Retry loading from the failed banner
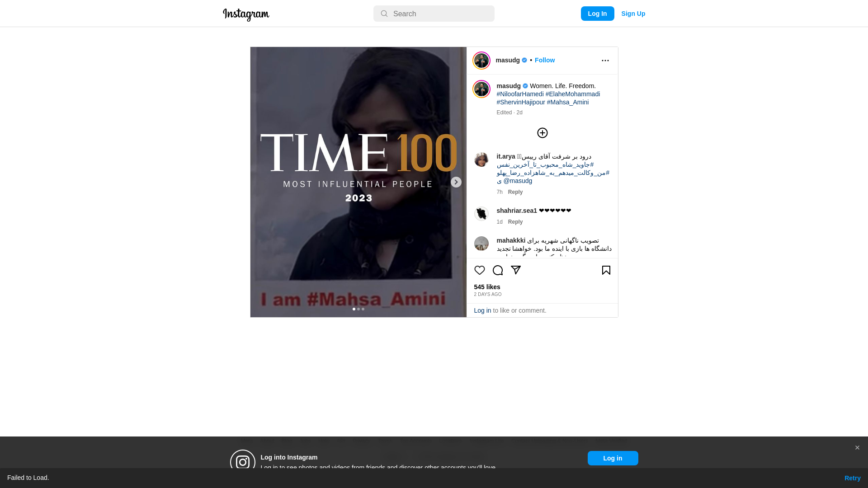 [852, 478]
